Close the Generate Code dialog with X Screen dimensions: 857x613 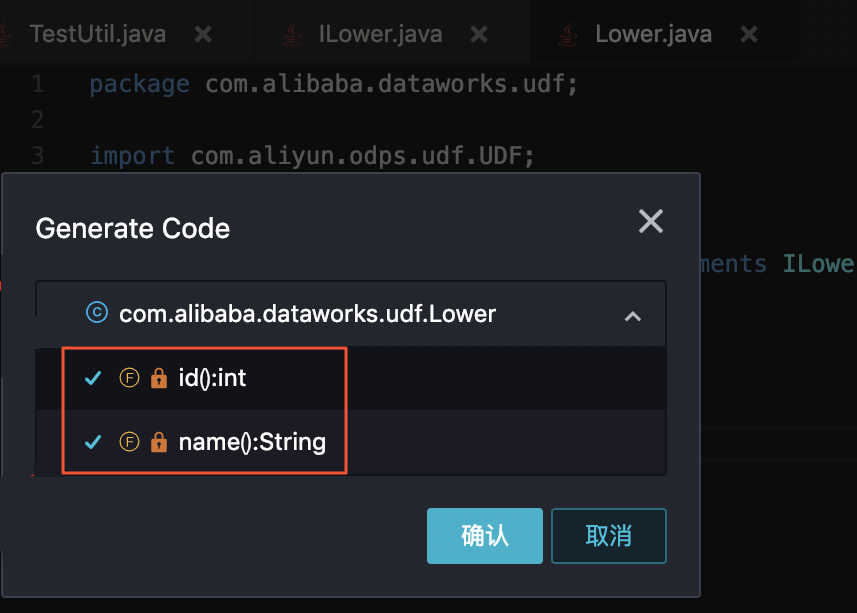click(x=650, y=221)
